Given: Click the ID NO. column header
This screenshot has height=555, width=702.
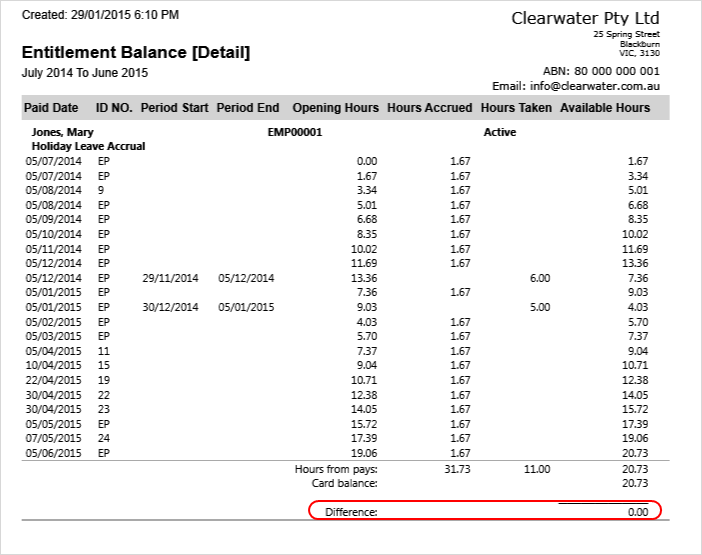Looking at the screenshot, I should tap(113, 108).
